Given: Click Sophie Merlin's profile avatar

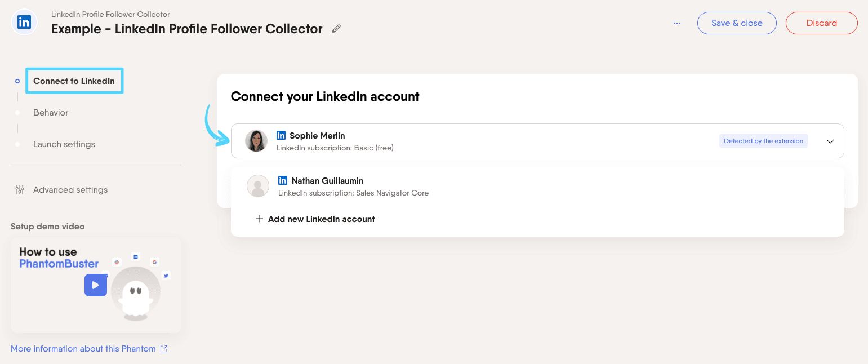Looking at the screenshot, I should coord(256,141).
